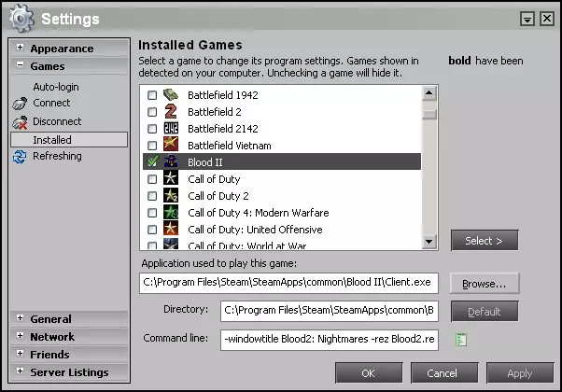Collapse the Games section
The image size is (562, 392).
pyautogui.click(x=21, y=64)
